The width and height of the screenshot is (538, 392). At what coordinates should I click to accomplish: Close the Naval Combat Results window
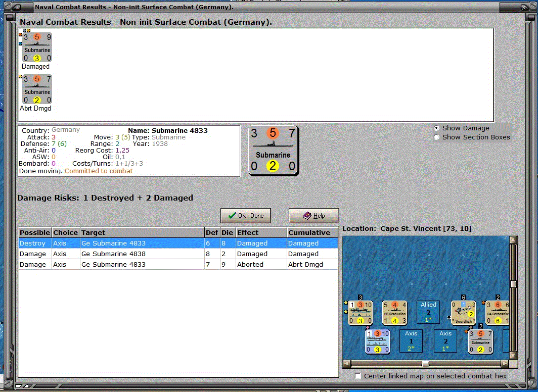(x=524, y=7)
